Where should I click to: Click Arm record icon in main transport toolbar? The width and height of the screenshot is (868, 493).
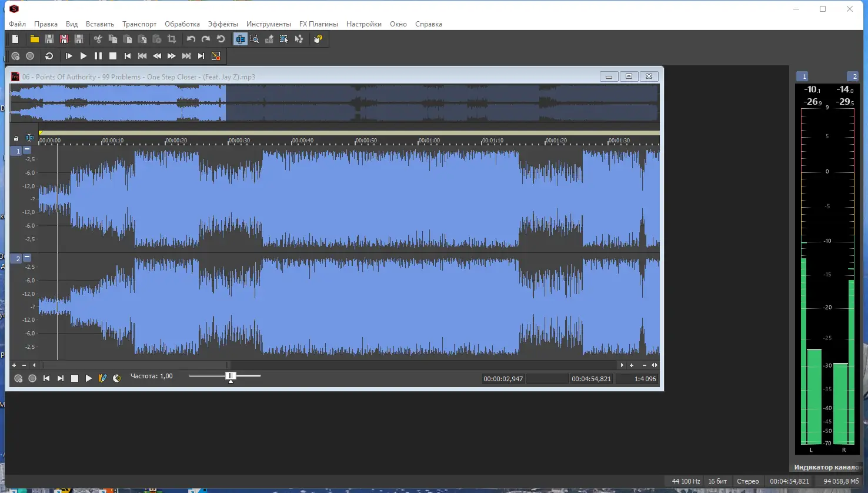pyautogui.click(x=15, y=56)
